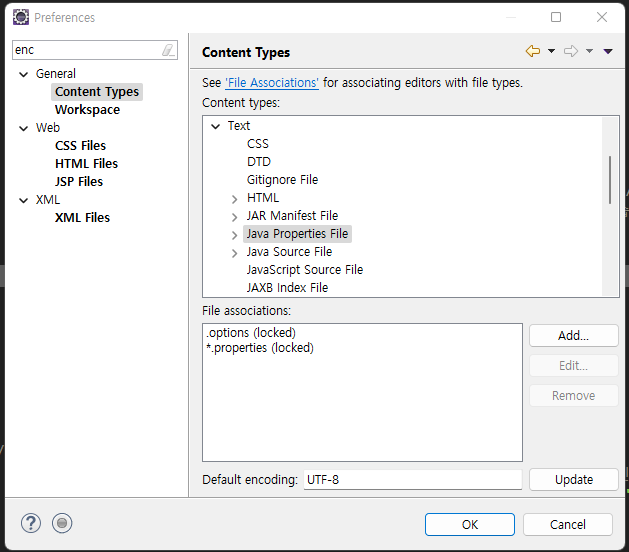Viewport: 629px width, 552px height.
Task: Select .options (locked) file association
Action: 251,333
